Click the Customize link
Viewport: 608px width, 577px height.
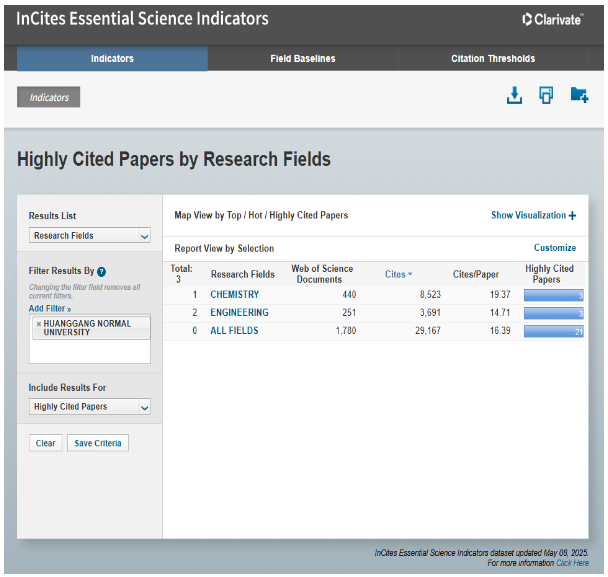pos(554,248)
